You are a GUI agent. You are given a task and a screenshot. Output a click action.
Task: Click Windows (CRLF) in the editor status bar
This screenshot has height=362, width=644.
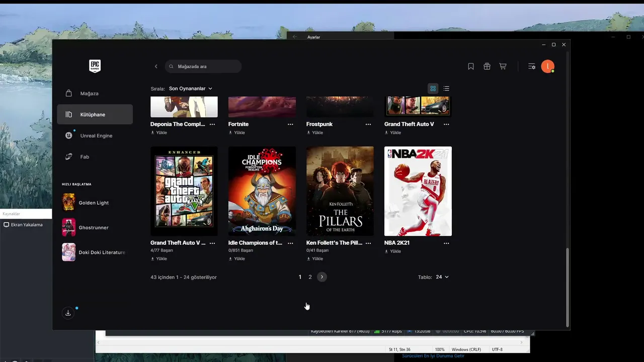click(466, 349)
